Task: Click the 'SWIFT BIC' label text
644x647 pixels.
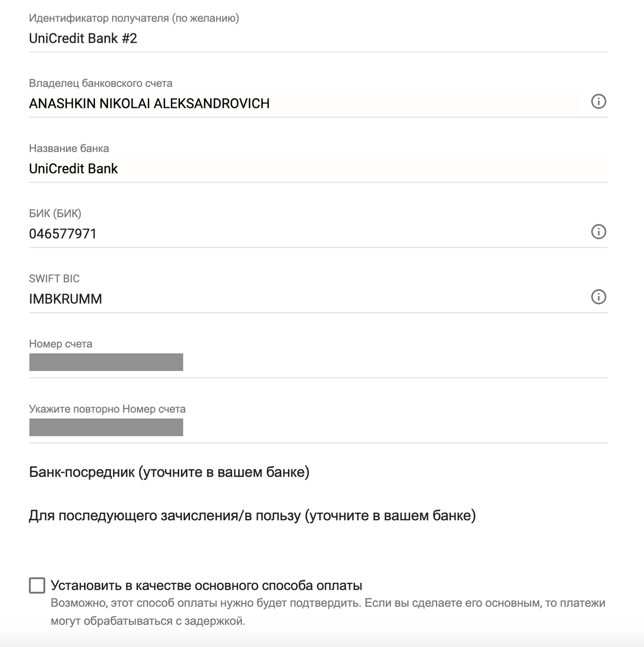Action: coord(54,279)
